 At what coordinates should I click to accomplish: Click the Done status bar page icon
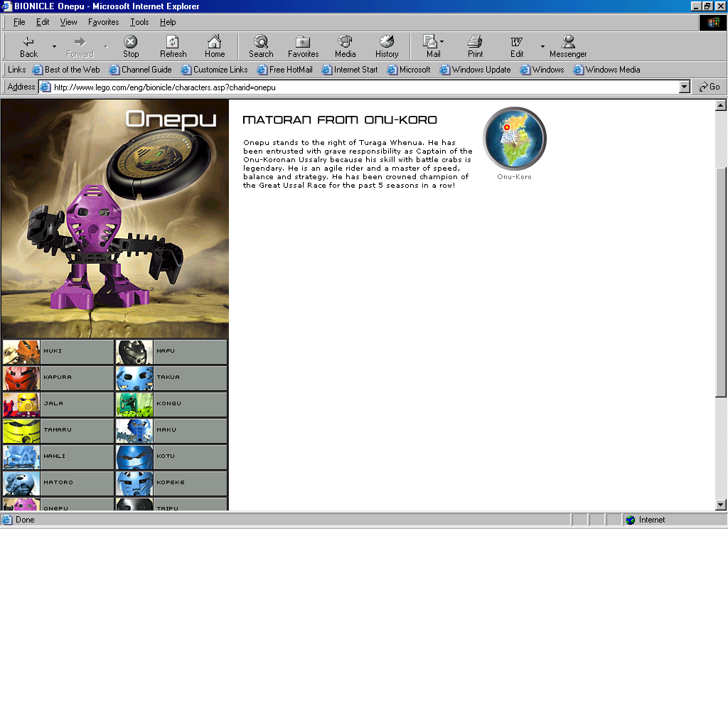[x=6, y=520]
